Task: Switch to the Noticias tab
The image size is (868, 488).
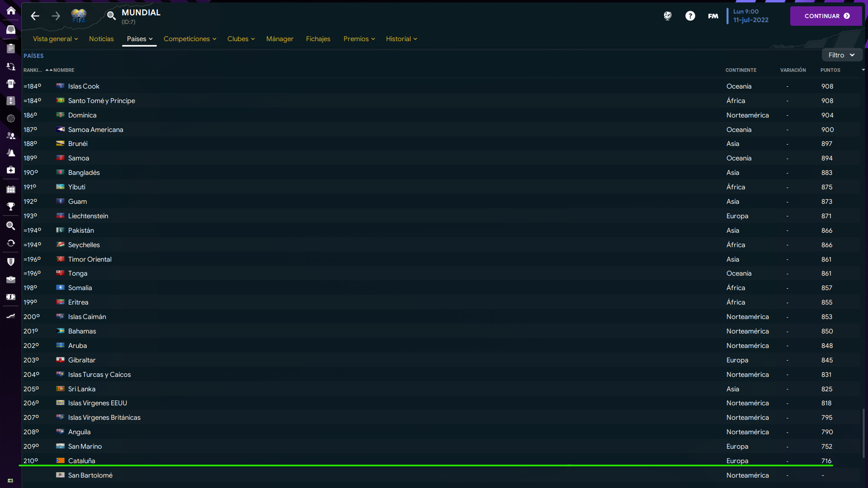Action: click(x=101, y=39)
